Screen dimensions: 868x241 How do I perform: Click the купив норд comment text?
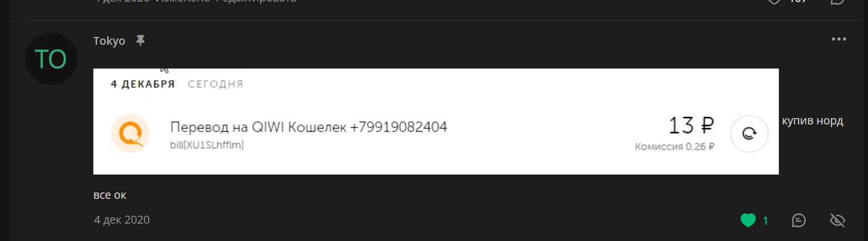[x=812, y=121]
